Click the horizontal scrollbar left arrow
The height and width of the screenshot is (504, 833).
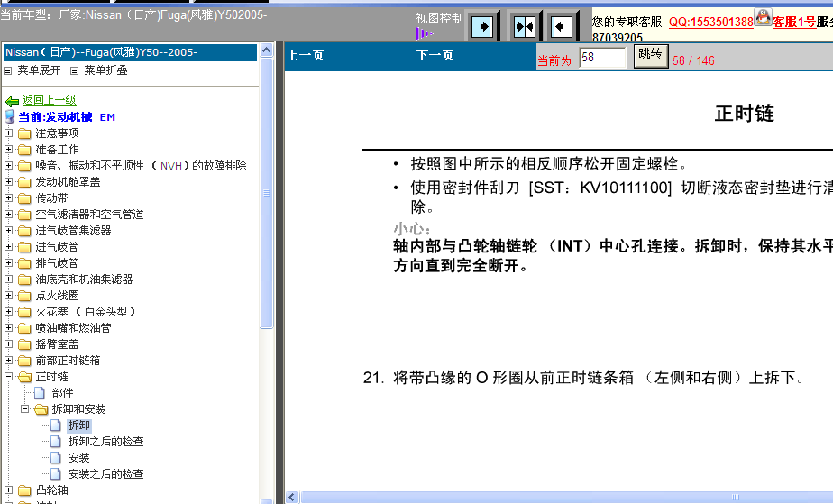[x=292, y=497]
